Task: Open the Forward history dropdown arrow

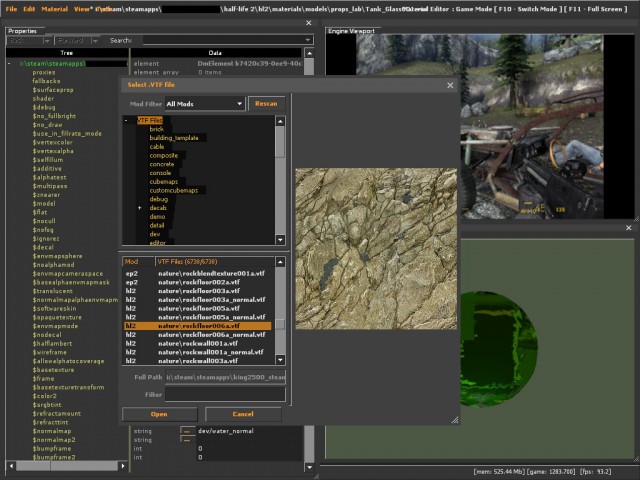Action: point(95,40)
